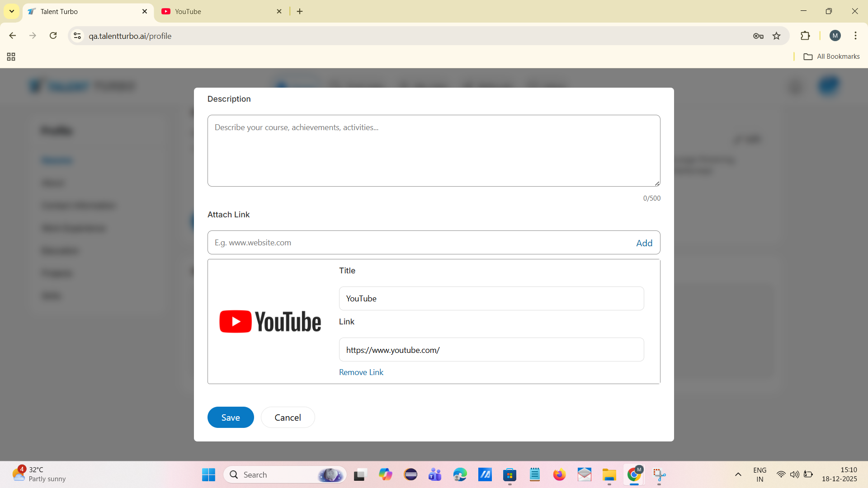Open the Windows Start menu
This screenshot has width=868, height=488.
(208, 474)
